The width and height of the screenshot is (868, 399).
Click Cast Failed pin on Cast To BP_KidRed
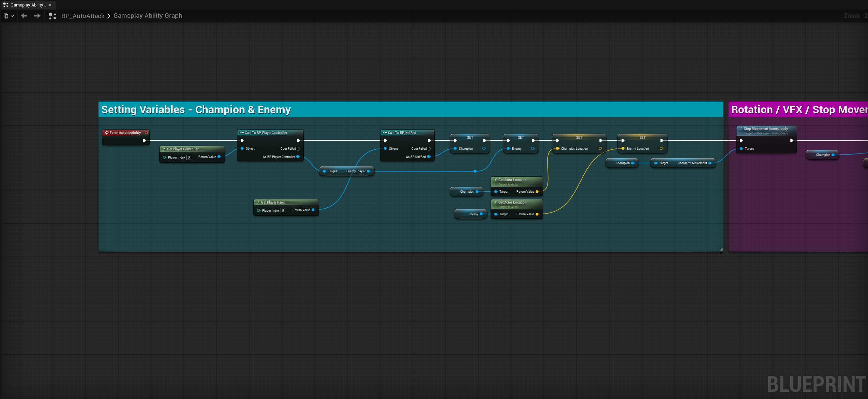tap(429, 148)
